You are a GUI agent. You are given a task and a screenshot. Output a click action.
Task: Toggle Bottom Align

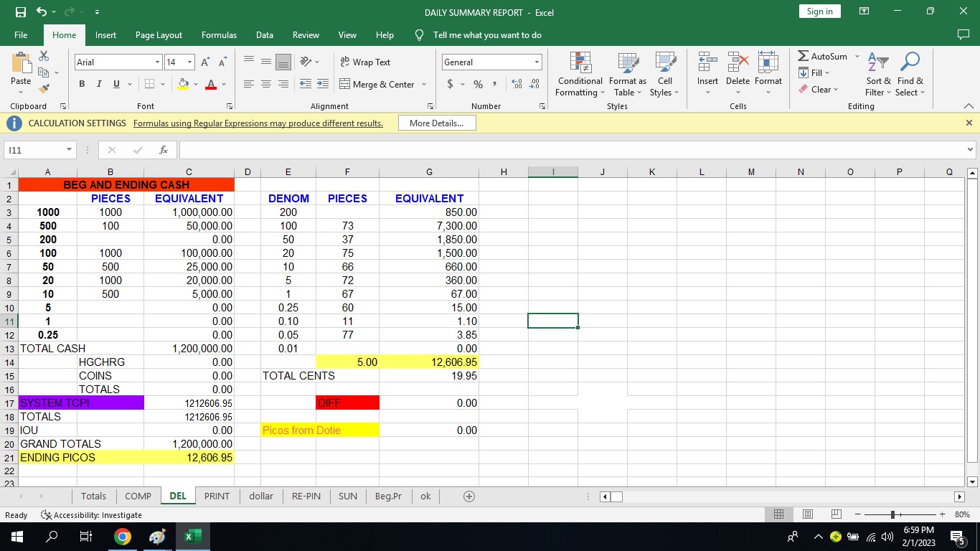[x=283, y=62]
